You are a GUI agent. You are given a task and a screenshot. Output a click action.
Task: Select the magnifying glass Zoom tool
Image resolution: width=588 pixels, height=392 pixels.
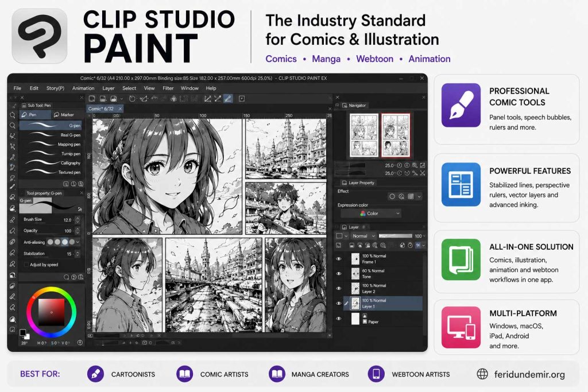coord(13,126)
